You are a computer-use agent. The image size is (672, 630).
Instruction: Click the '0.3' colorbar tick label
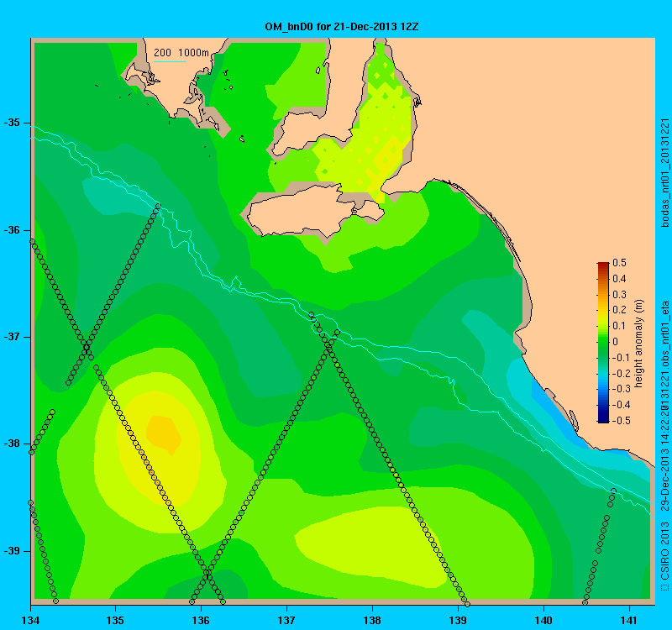[x=619, y=295]
